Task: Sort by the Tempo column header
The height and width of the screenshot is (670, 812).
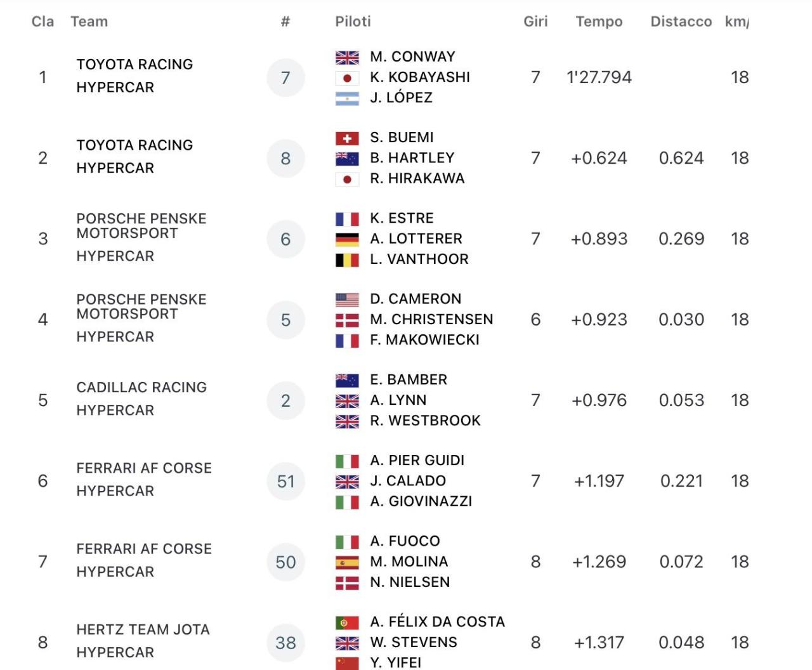Action: (x=599, y=22)
